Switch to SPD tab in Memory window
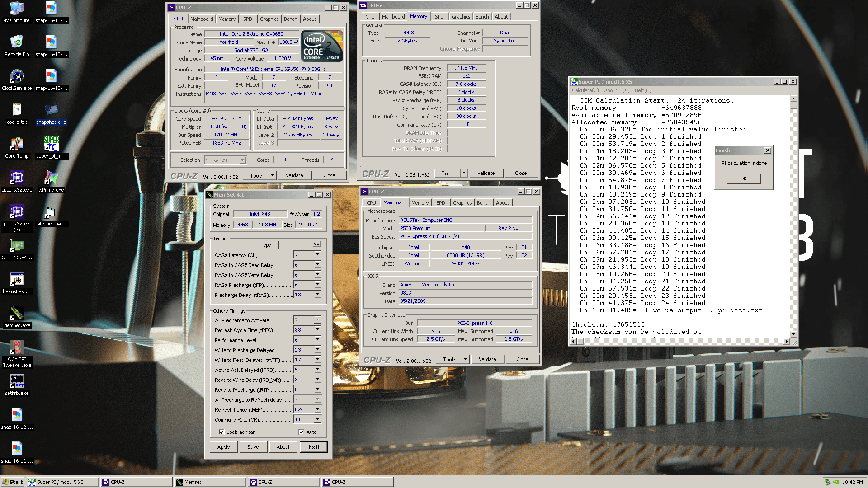Image resolution: width=868 pixels, height=488 pixels. [x=439, y=17]
